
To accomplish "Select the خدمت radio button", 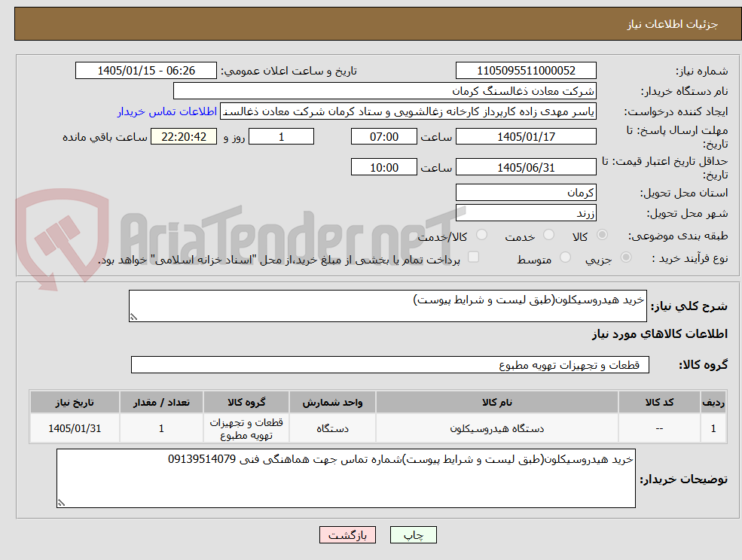I will (548, 235).
